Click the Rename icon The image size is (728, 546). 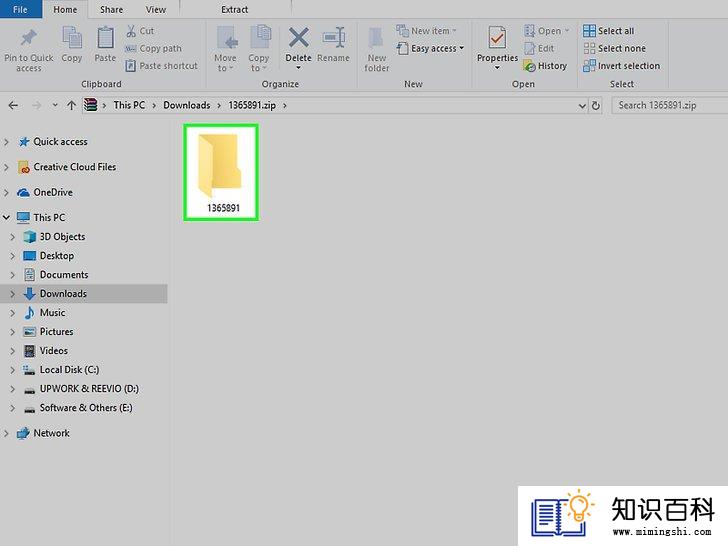coord(333,38)
